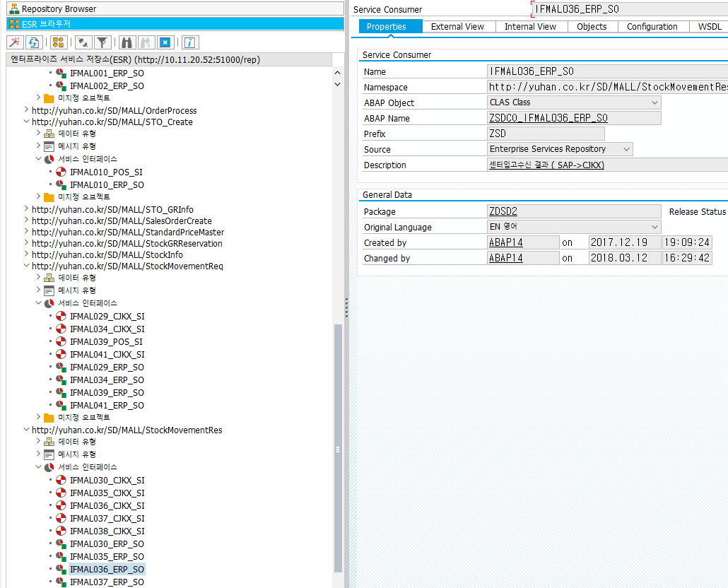Viewport: 728px width, 588px height.
Task: Expand the OrderProcess namespace node
Action: tap(26, 110)
